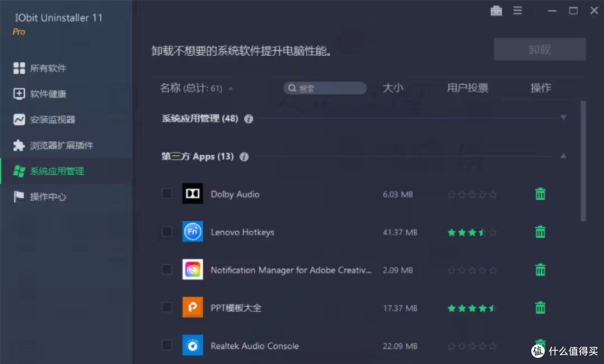Select the PPT模板大全 name text

click(x=236, y=308)
